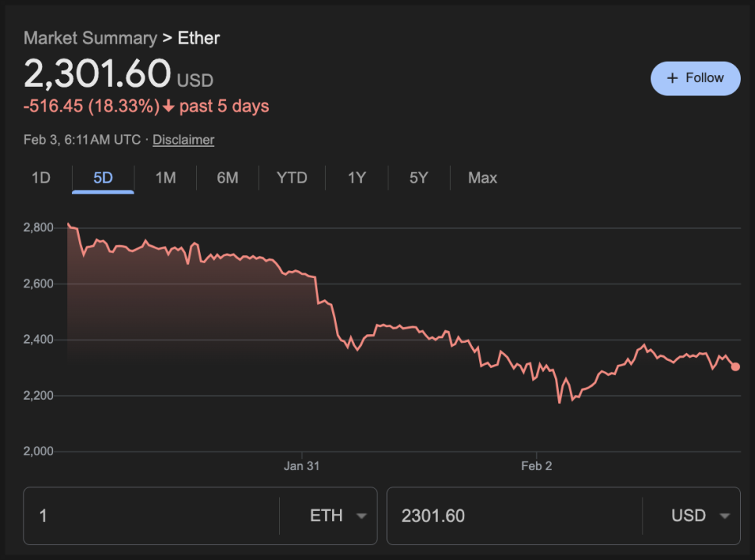Select the Max range tab
Image resolution: width=755 pixels, height=560 pixels.
point(482,178)
